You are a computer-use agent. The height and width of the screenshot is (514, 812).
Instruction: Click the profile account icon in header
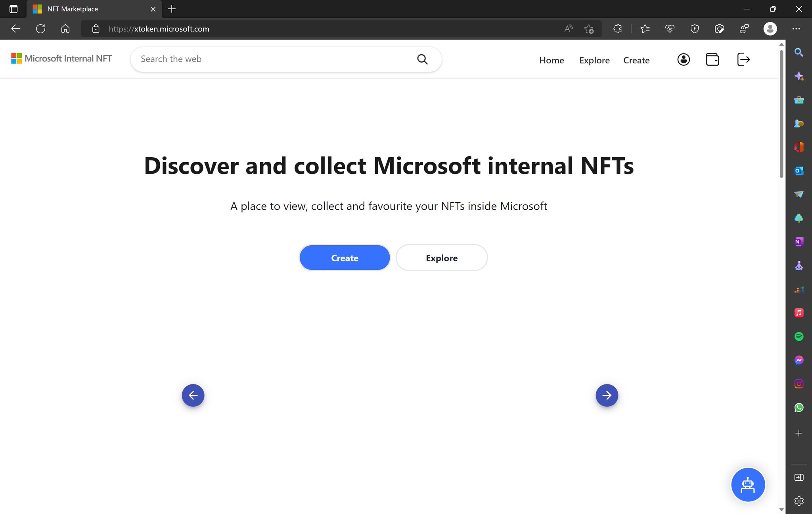[x=683, y=59]
